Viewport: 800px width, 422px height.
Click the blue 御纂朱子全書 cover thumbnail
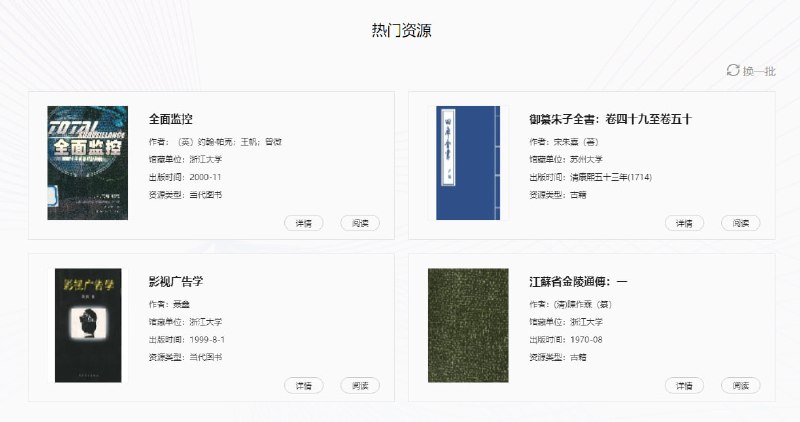point(468,163)
